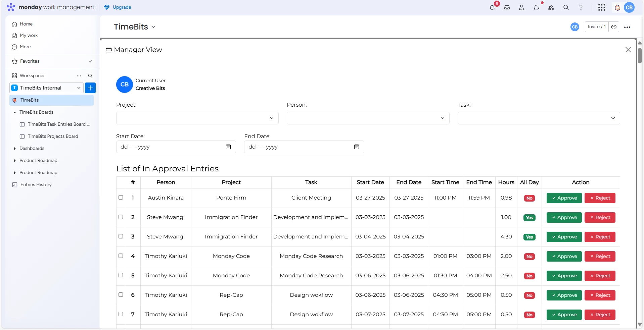Image resolution: width=644 pixels, height=330 pixels.
Task: Open the help question mark
Action: (581, 7)
